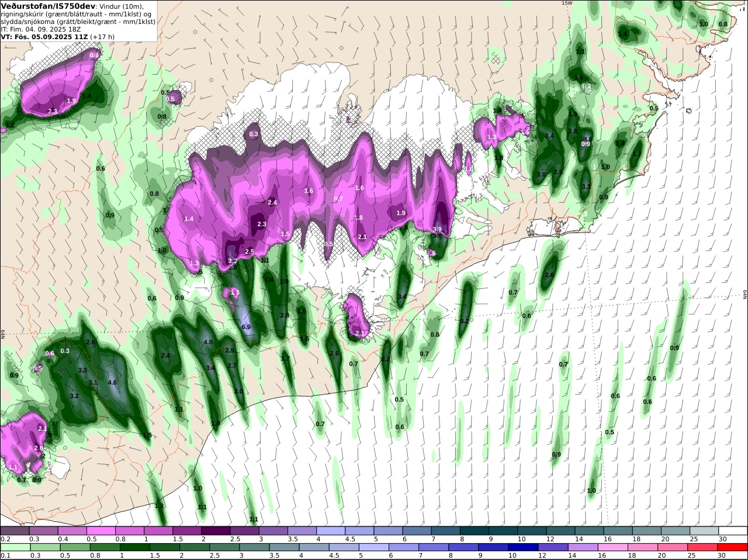Pick the white snow swatch after 30
The width and height of the screenshot is (748, 560).
[733, 531]
